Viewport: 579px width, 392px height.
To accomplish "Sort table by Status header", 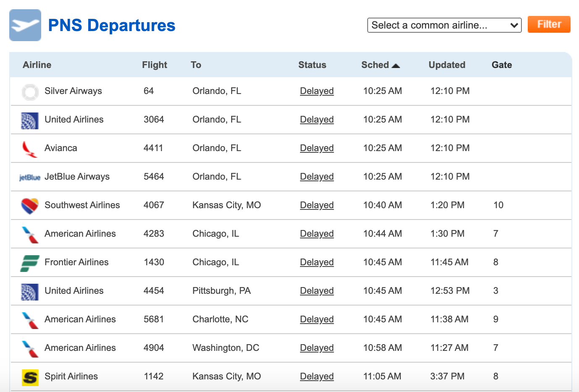I will click(x=312, y=65).
